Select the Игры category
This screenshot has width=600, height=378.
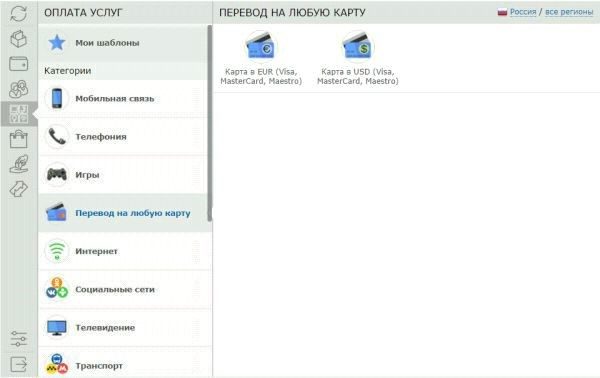pyautogui.click(x=123, y=175)
